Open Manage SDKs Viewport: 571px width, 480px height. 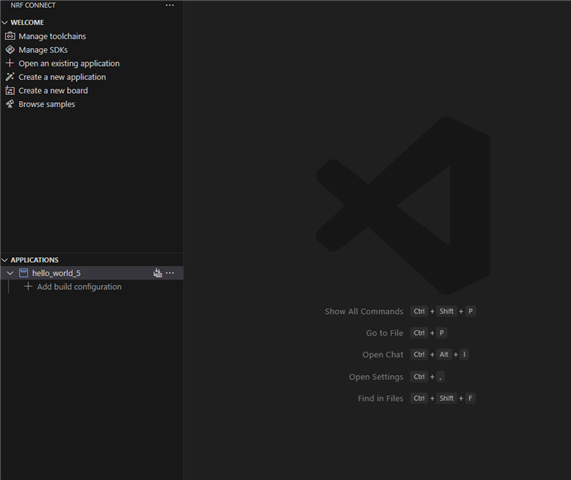pyautogui.click(x=43, y=50)
